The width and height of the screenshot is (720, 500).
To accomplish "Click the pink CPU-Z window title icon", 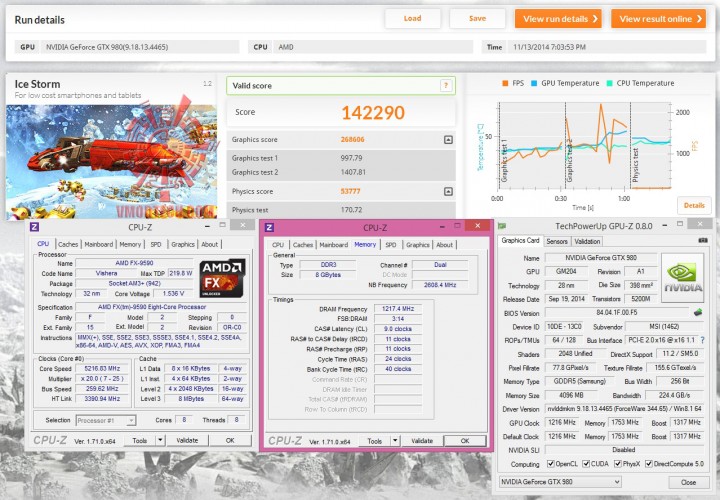I will [x=270, y=227].
